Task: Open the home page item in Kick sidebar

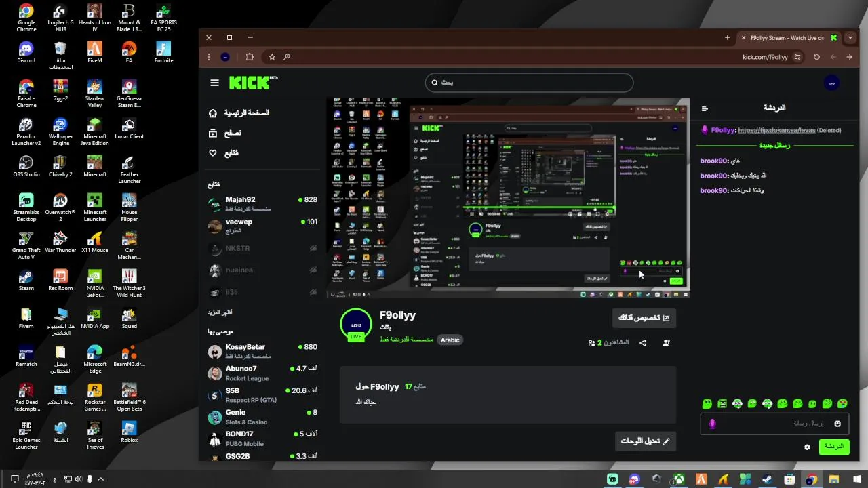Action: click(x=239, y=113)
